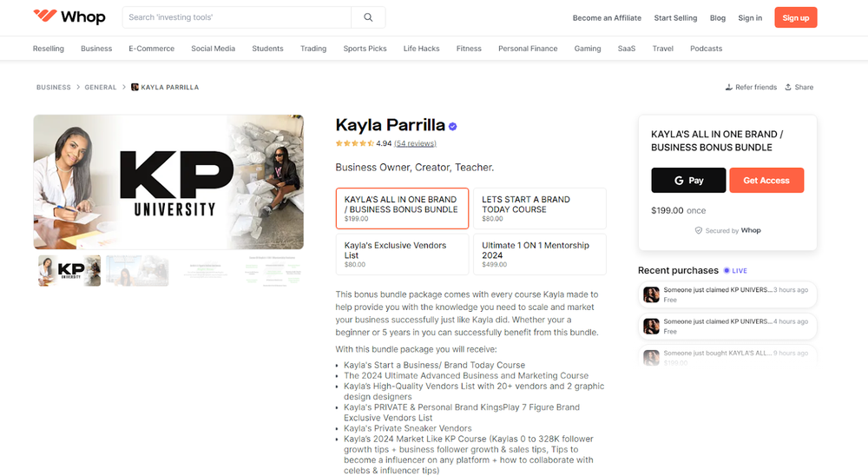The width and height of the screenshot is (868, 476).
Task: Select the Lets Start A Brand Today Course option
Action: [x=539, y=208]
